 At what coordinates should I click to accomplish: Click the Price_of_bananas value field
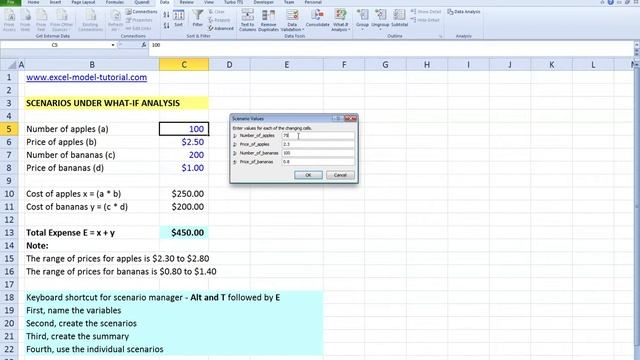pos(318,162)
